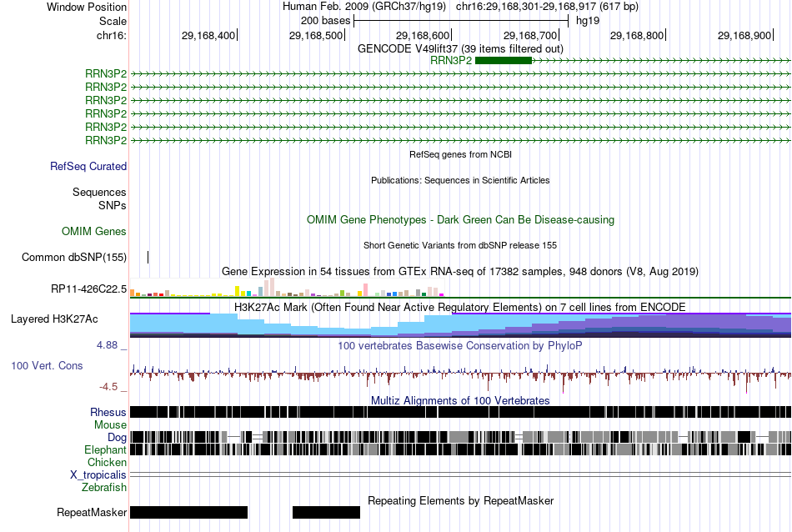This screenshot has height=532, width=792.
Task: Click the "Sequences" track label
Action: click(99, 192)
